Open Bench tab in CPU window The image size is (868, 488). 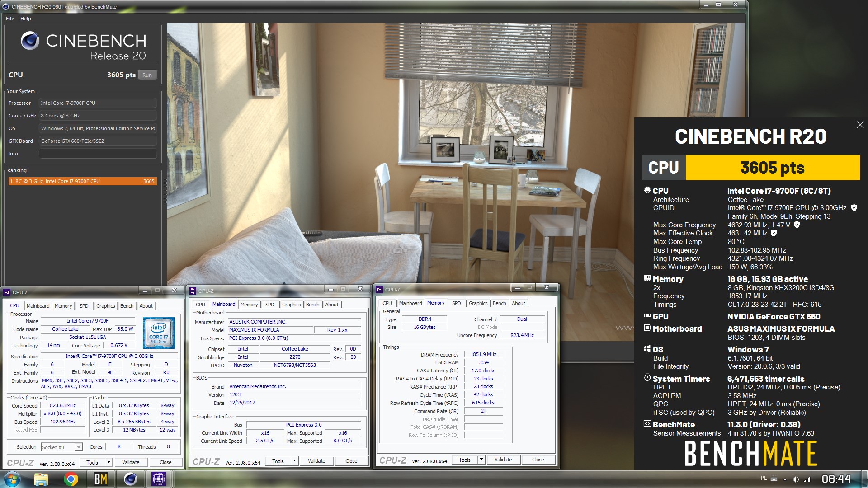[x=127, y=306]
